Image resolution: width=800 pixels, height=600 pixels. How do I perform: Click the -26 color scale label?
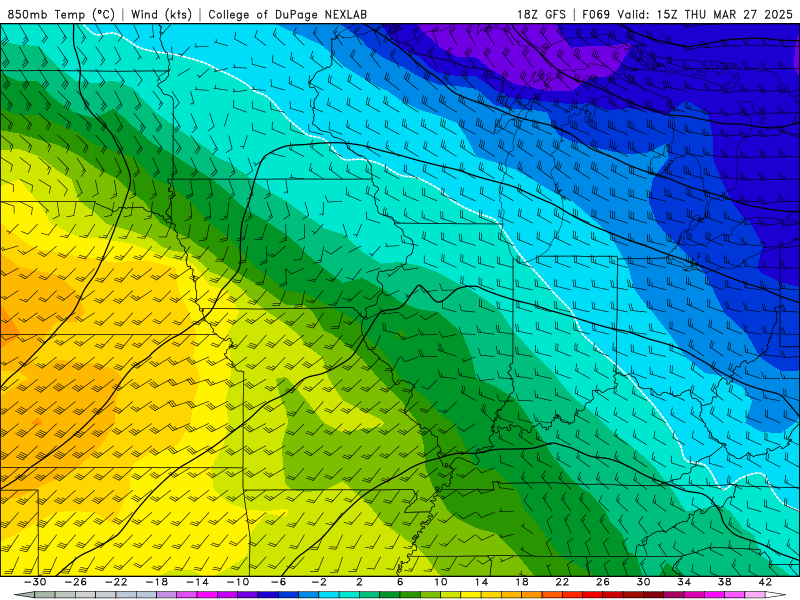click(76, 582)
